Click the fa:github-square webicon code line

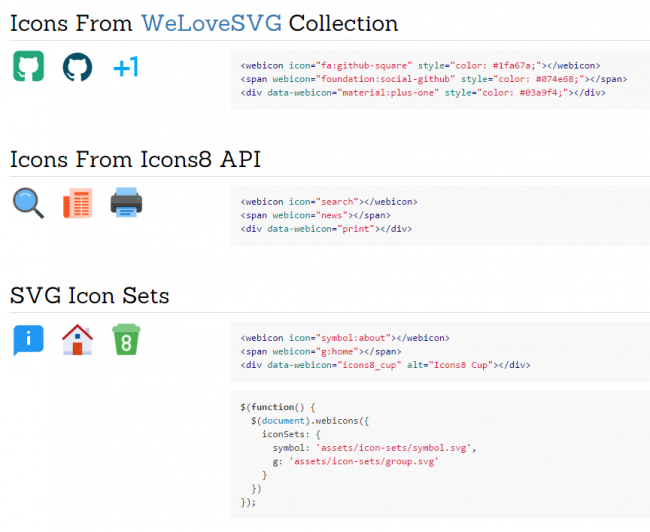coord(420,66)
